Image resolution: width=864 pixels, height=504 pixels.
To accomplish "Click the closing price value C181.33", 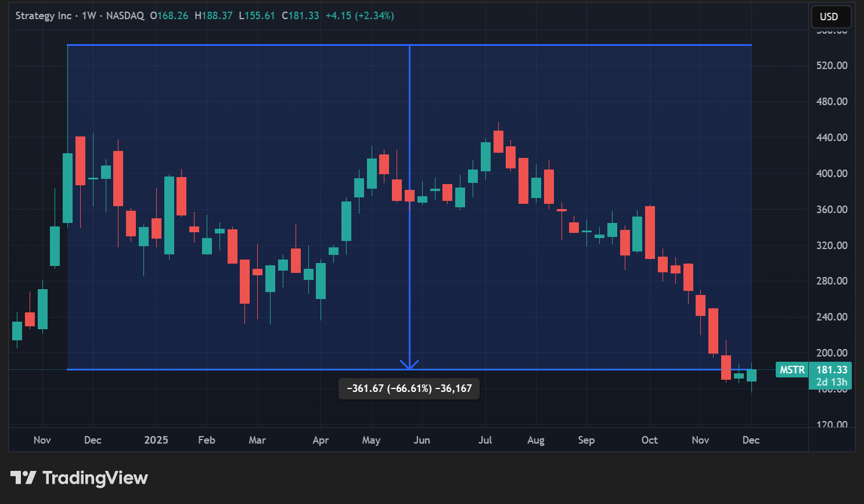I will click(300, 16).
